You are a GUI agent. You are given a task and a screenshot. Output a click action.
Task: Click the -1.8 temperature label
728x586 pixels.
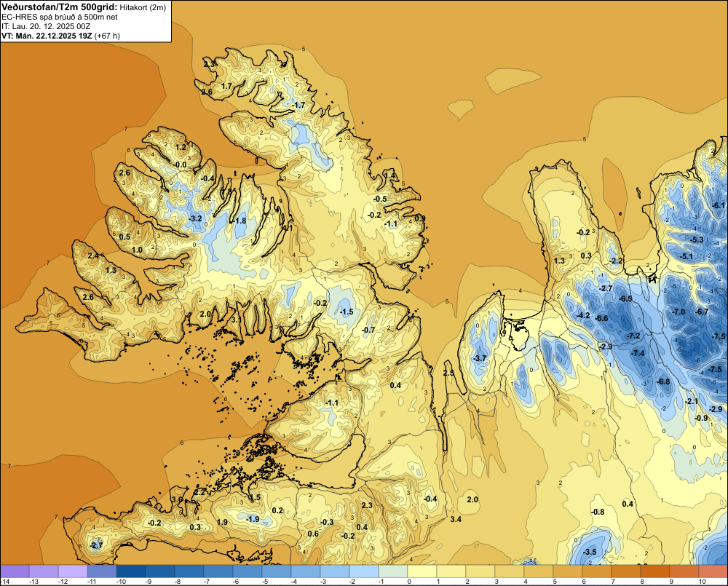point(240,221)
